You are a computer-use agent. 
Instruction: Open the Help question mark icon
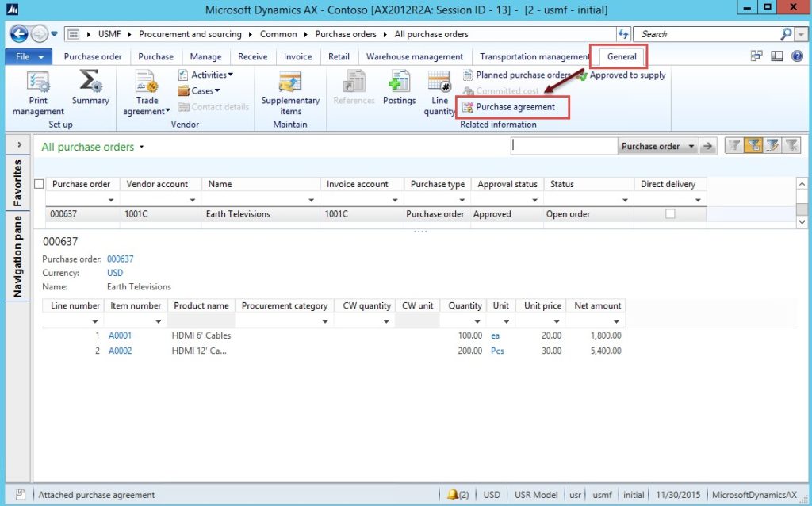pos(797,56)
